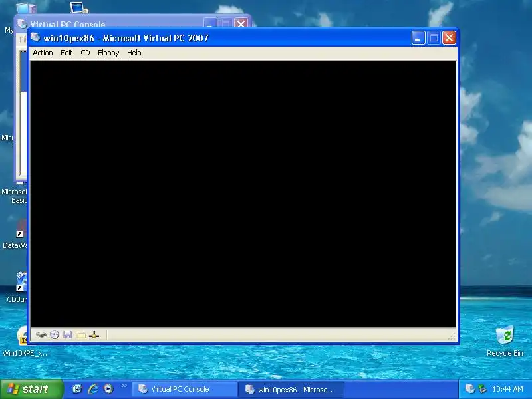Open the Help menu
This screenshot has width=532, height=399.
click(134, 53)
